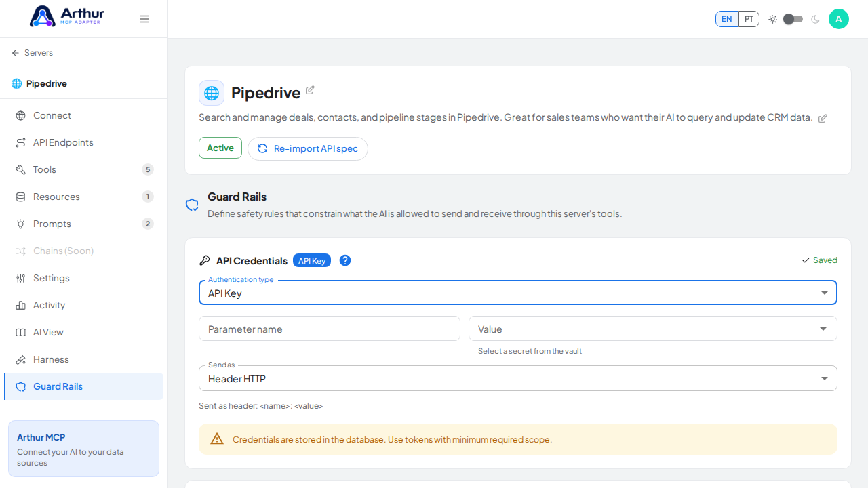Click the Guard Rails shield icon in the sidebar

click(21, 386)
